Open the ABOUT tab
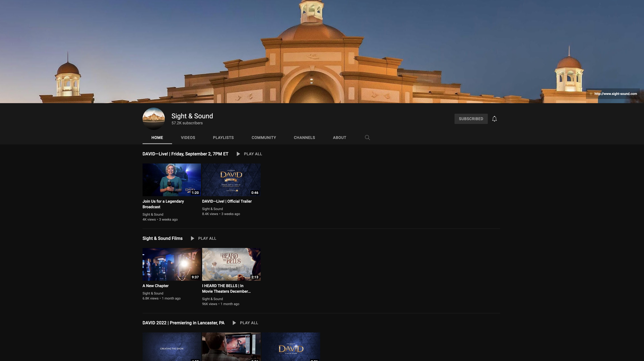Image resolution: width=644 pixels, height=361 pixels. 340,138
